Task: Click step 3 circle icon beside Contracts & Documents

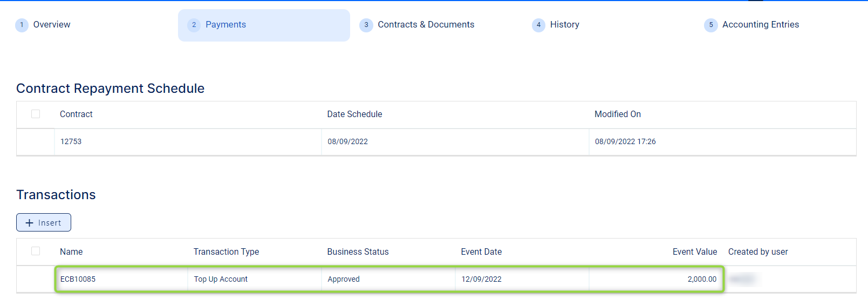Action: pyautogui.click(x=366, y=25)
